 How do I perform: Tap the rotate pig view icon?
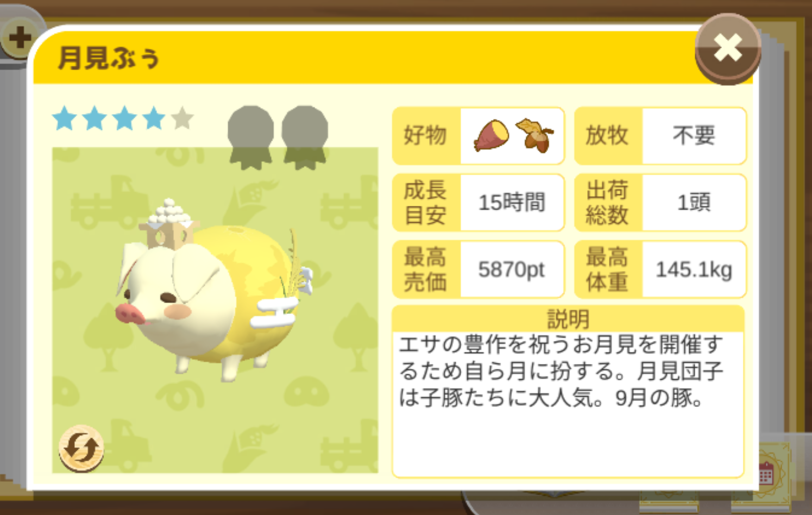tap(81, 449)
